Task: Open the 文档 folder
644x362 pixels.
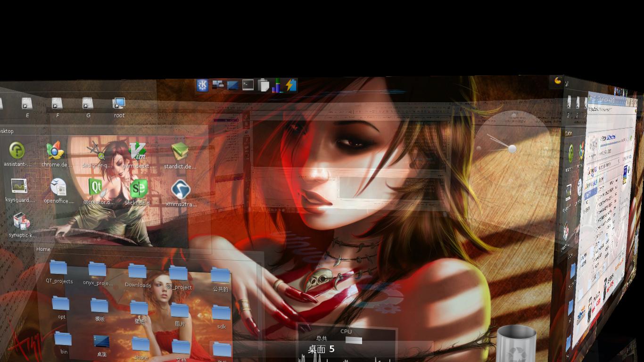Action: (x=181, y=347)
